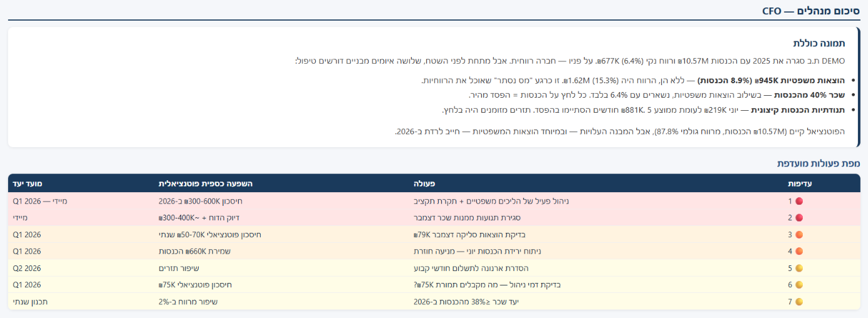The width and height of the screenshot is (868, 318).
Task: Click the 'מפת פעולות מועדפת' section heading
Action: 817,163
